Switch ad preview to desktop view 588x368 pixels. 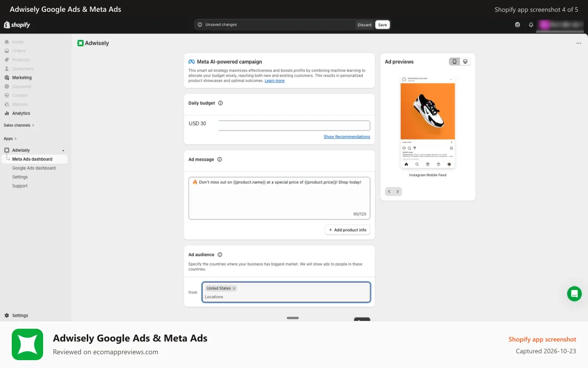(465, 61)
